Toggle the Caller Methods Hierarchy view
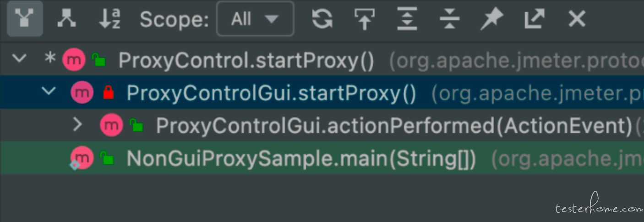 pyautogui.click(x=25, y=19)
